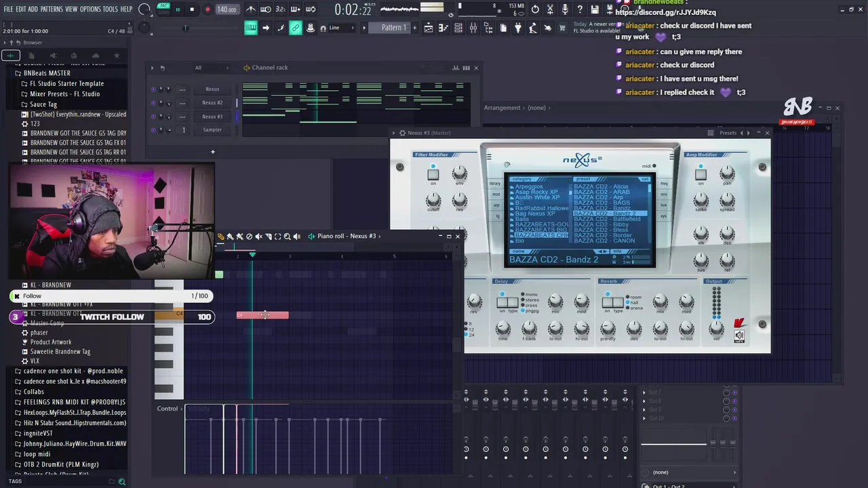The image size is (868, 488).
Task: Toggle the metronome icon
Action: tap(251, 9)
